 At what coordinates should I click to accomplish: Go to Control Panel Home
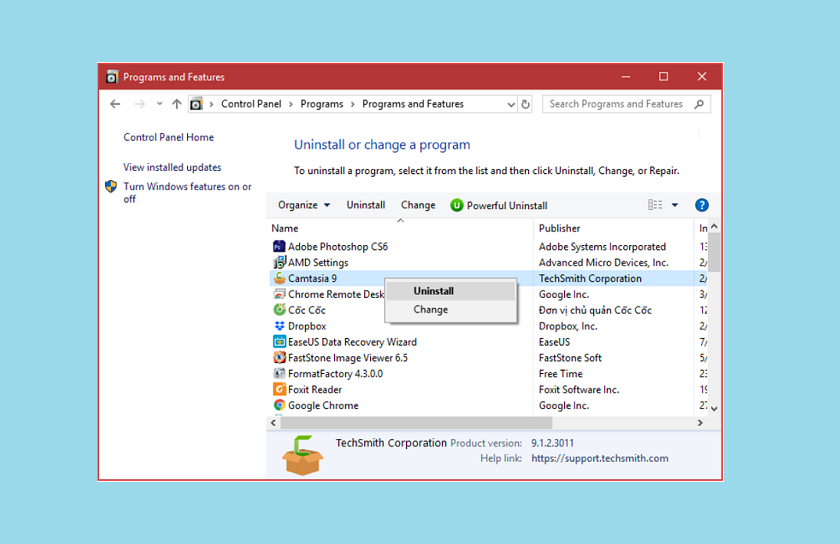tap(168, 138)
